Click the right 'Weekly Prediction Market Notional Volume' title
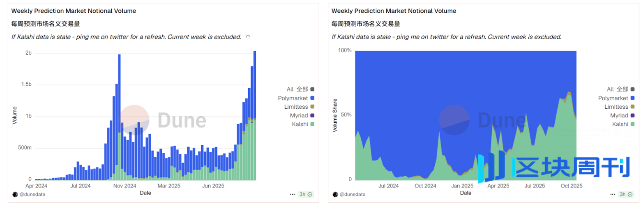Viewport: 644px width, 207px height. coord(394,11)
